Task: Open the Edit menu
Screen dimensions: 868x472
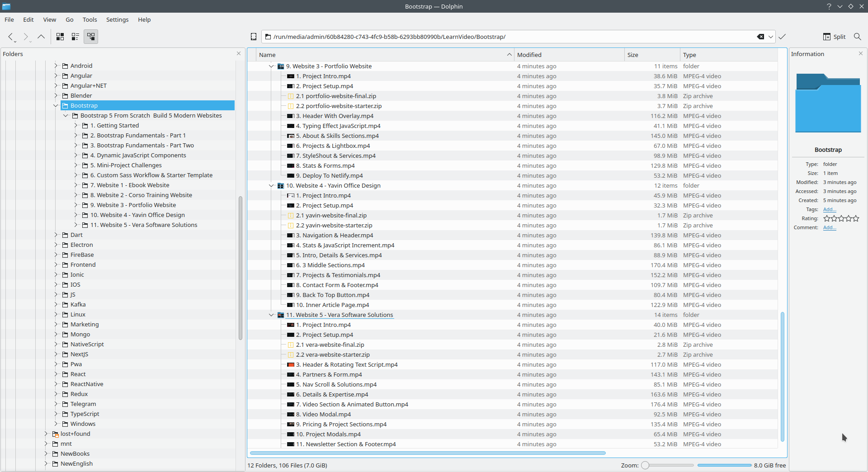Action: 28,19
